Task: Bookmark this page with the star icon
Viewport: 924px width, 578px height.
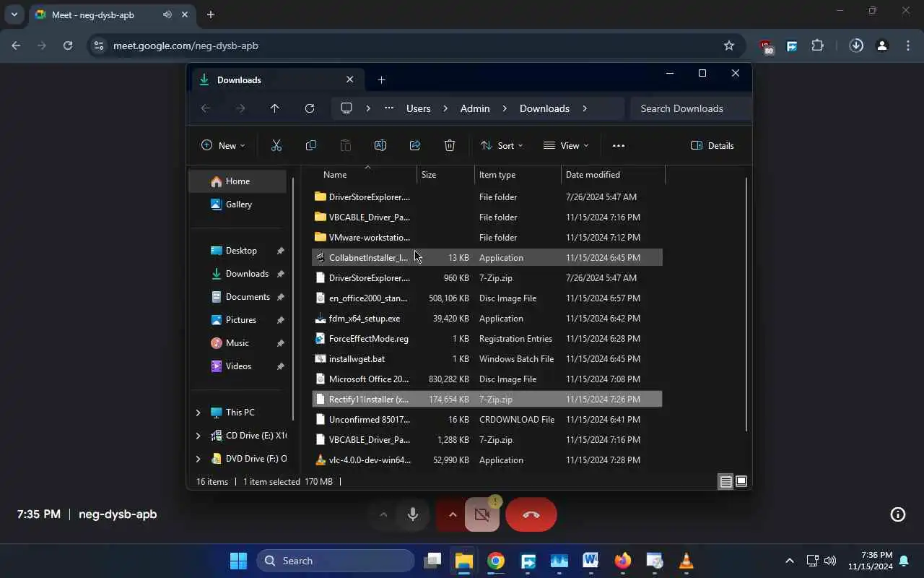Action: 729,46
